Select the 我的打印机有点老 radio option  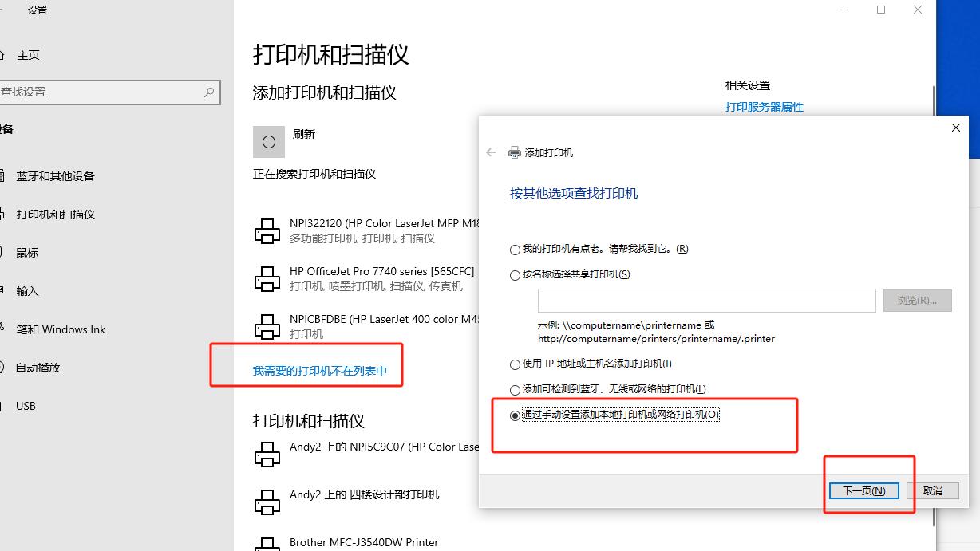point(515,249)
